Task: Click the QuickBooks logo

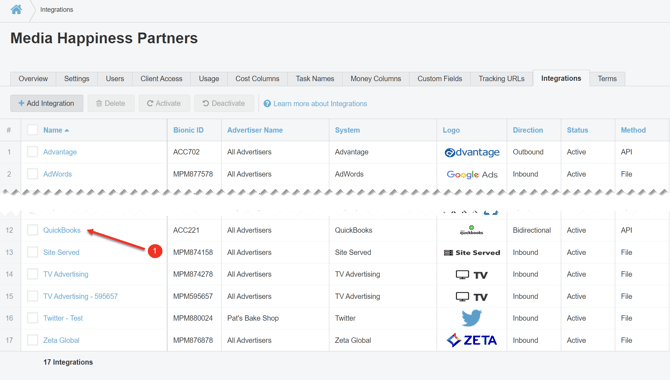Action: tap(471, 230)
